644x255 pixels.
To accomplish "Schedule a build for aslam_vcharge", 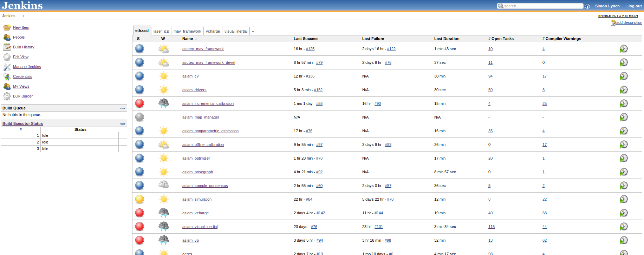I will (624, 213).
